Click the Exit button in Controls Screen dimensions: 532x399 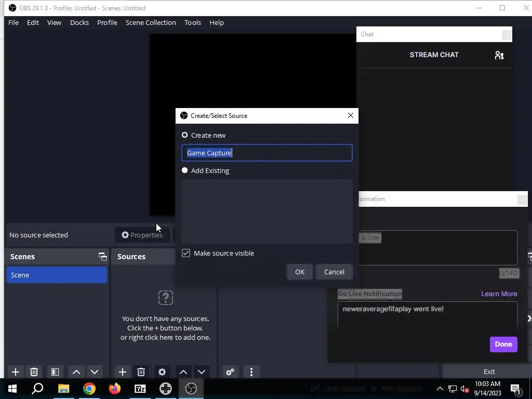[x=489, y=372]
